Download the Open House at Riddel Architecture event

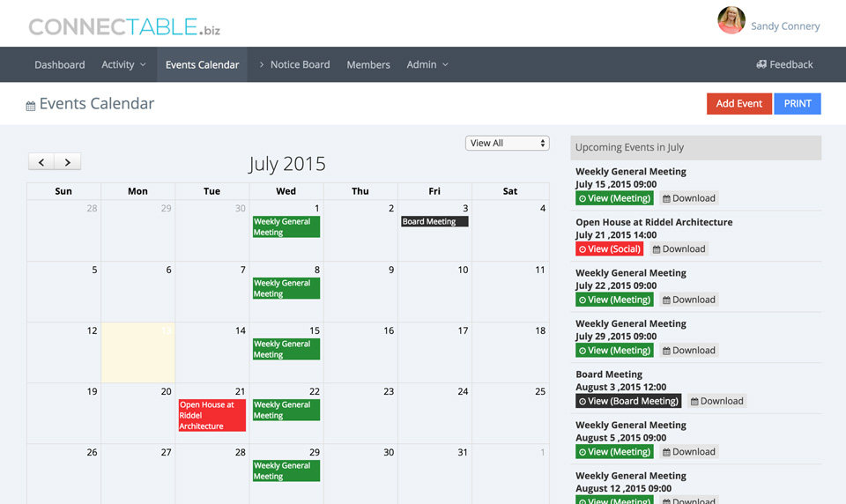click(679, 249)
